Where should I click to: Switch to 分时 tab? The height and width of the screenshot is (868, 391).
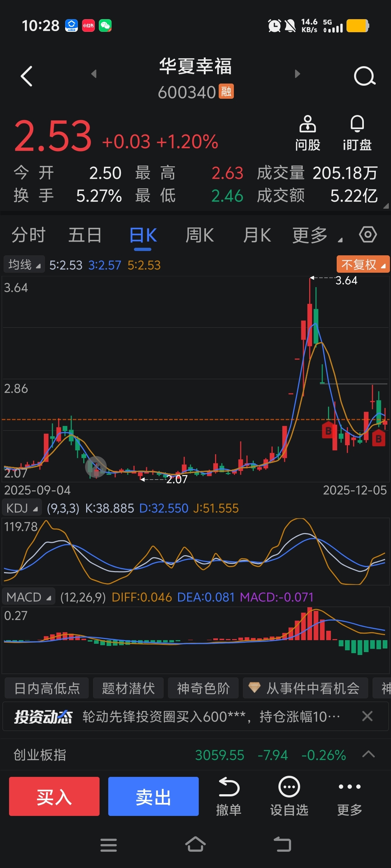click(29, 235)
